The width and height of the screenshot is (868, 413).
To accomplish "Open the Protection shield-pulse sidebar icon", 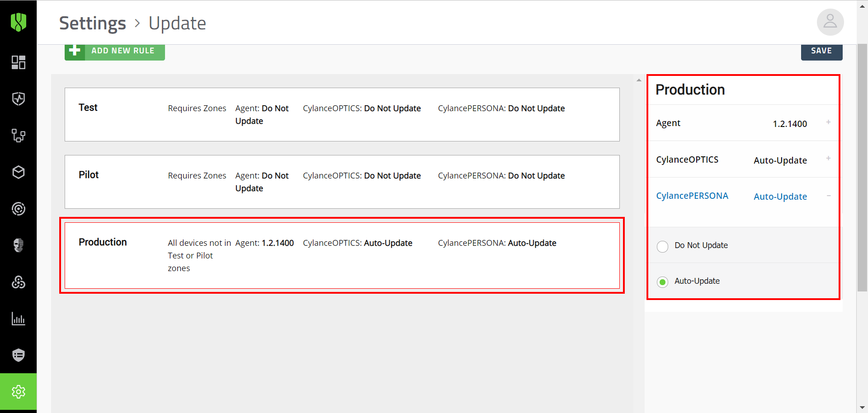I will [19, 99].
